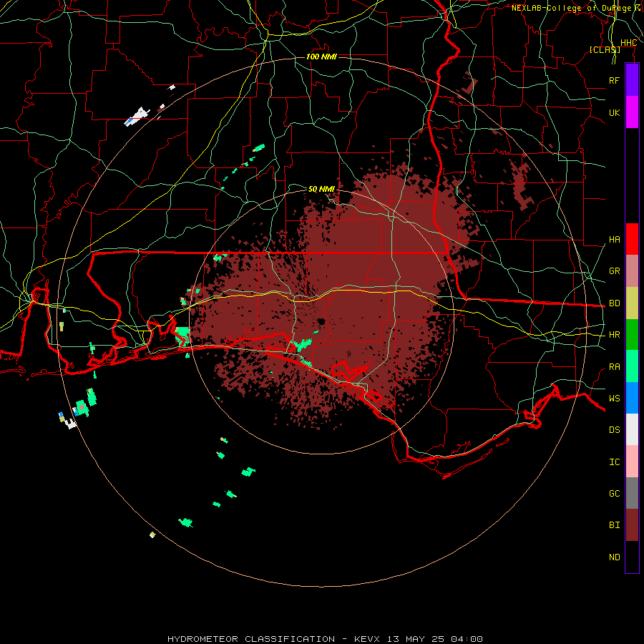Click the blue WS legend swatch
Image resolution: width=644 pixels, height=644 pixels.
point(632,398)
